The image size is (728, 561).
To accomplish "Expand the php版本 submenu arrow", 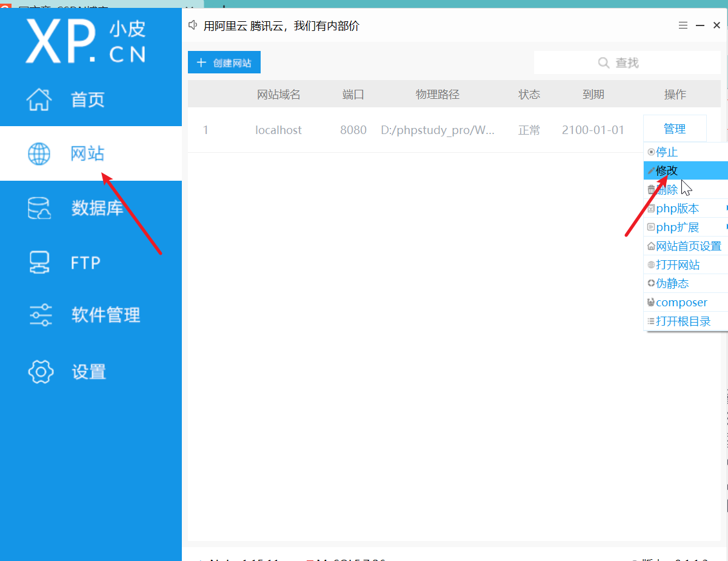I will pyautogui.click(x=726, y=209).
